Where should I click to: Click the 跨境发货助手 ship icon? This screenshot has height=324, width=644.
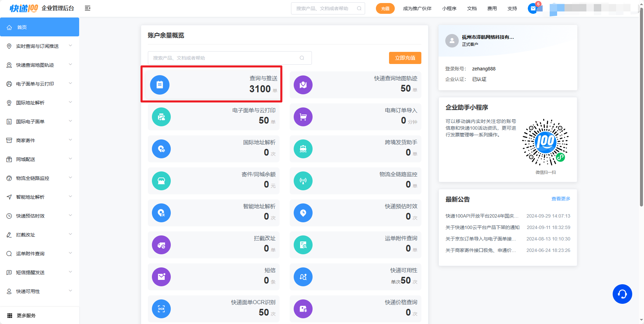point(303,149)
